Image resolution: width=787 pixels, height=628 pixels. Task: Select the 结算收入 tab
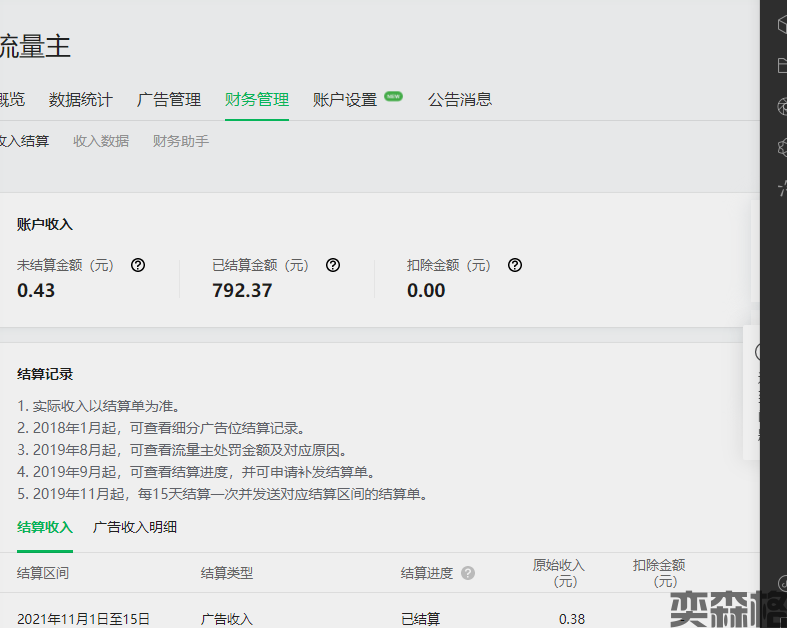(x=45, y=527)
